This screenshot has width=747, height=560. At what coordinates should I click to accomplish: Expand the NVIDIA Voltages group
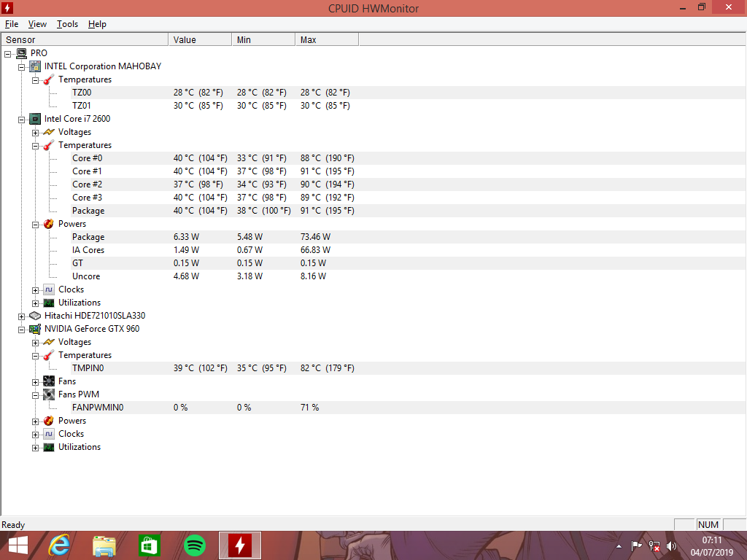coord(35,343)
